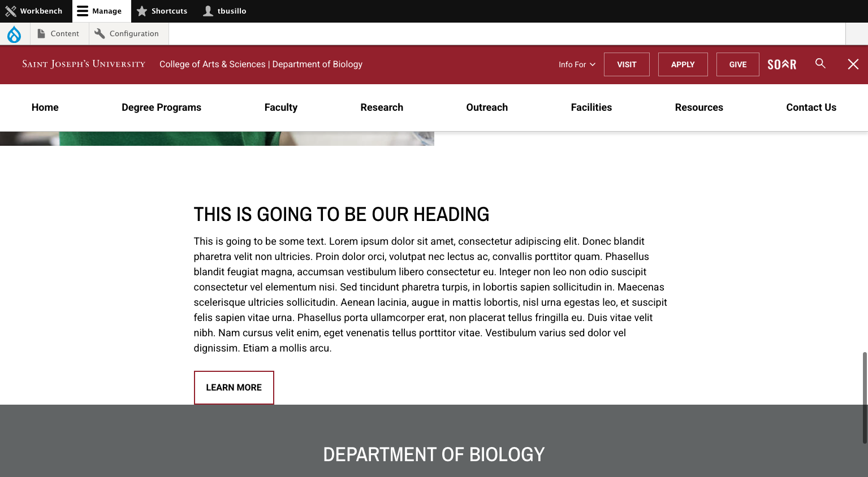The width and height of the screenshot is (868, 477).
Task: Open the Configuration admin menu
Action: (128, 34)
